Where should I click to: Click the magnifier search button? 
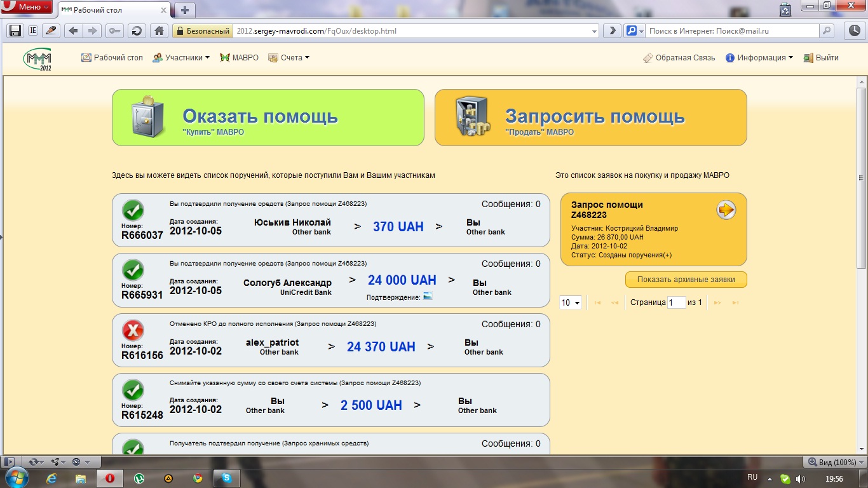click(827, 30)
